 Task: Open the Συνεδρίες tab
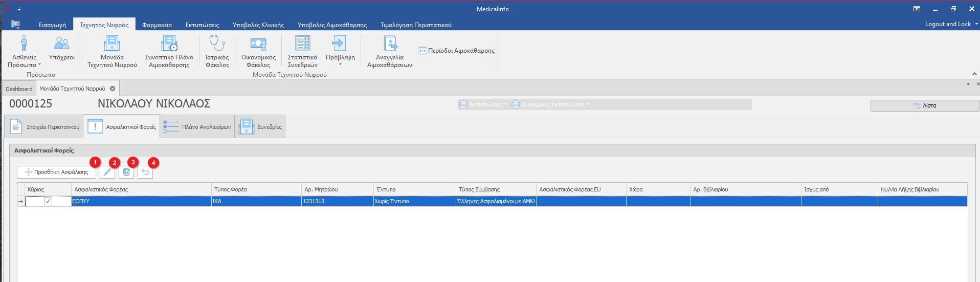(x=260, y=127)
